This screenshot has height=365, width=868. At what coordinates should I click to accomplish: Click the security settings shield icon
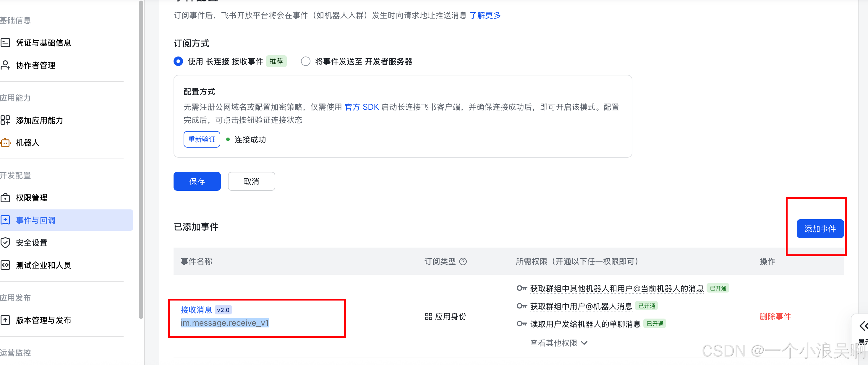coord(5,243)
